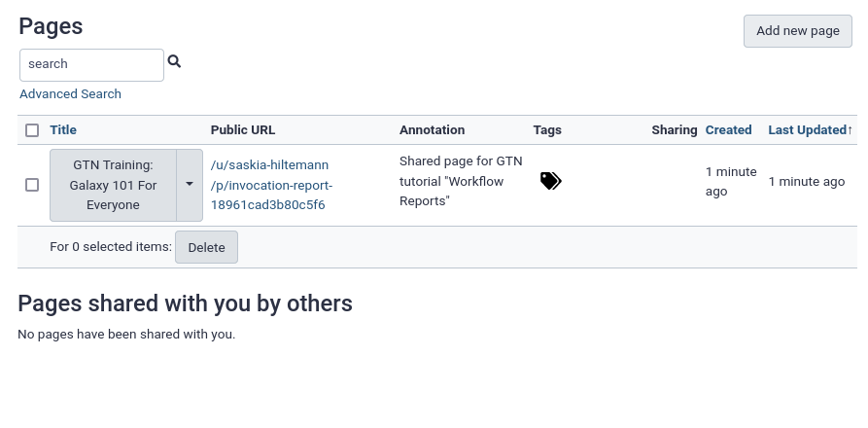
Task: Open the tags icon for the page
Action: 551,181
